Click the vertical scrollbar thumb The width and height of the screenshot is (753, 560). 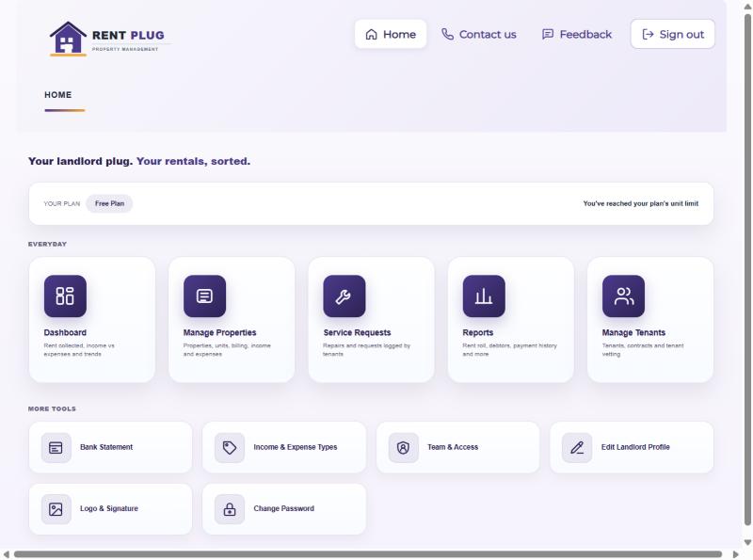[x=747, y=269]
